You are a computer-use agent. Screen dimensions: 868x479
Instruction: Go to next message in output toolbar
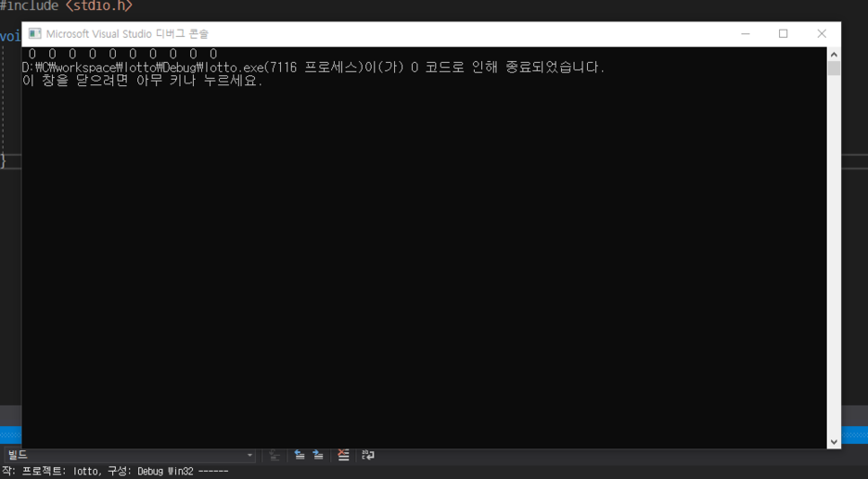tap(318, 455)
